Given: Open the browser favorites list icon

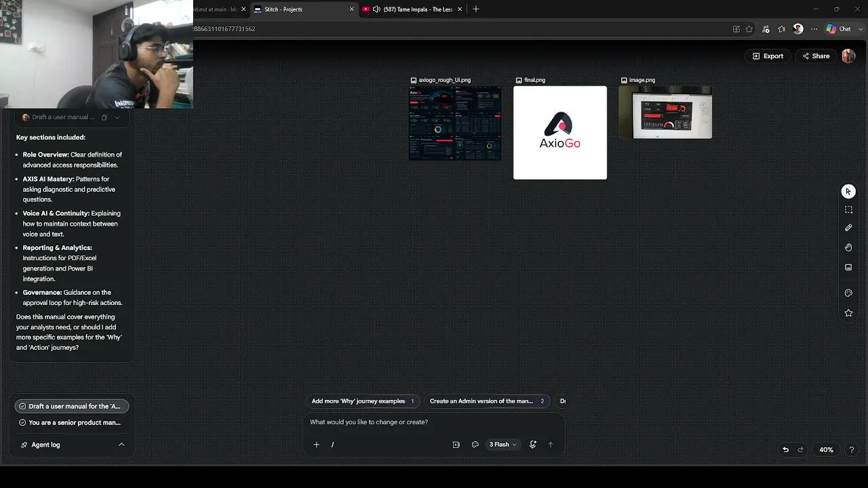Looking at the screenshot, I should click(782, 29).
